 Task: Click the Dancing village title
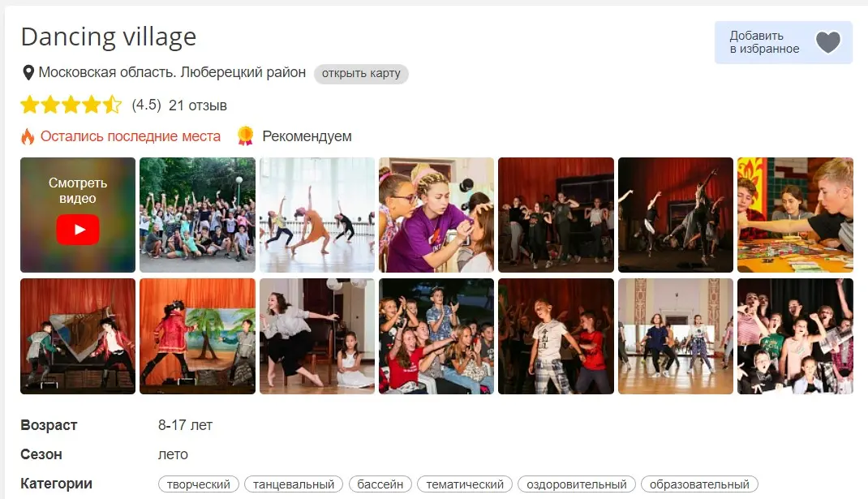pos(109,37)
